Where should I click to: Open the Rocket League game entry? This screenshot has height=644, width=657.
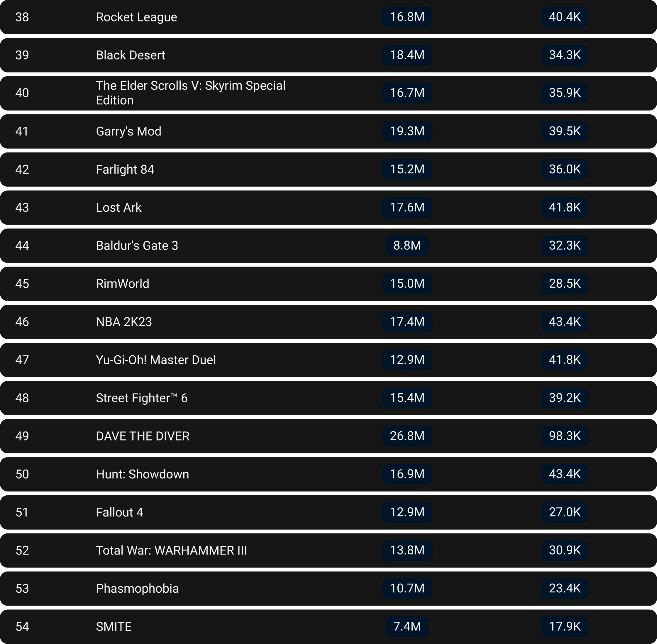pos(136,17)
